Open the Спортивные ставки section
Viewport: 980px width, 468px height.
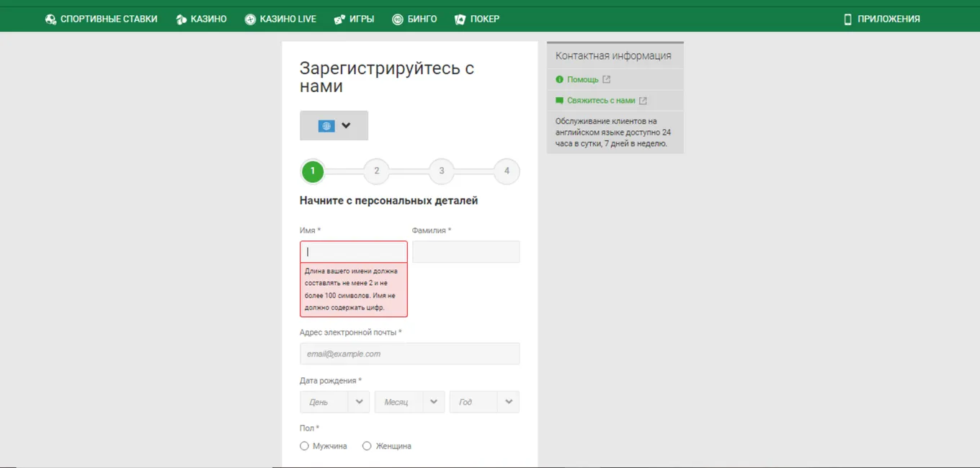pos(101,19)
